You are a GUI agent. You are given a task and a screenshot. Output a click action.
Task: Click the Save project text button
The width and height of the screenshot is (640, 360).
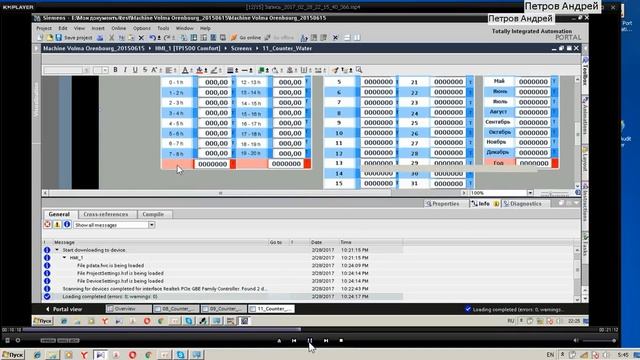(x=78, y=38)
